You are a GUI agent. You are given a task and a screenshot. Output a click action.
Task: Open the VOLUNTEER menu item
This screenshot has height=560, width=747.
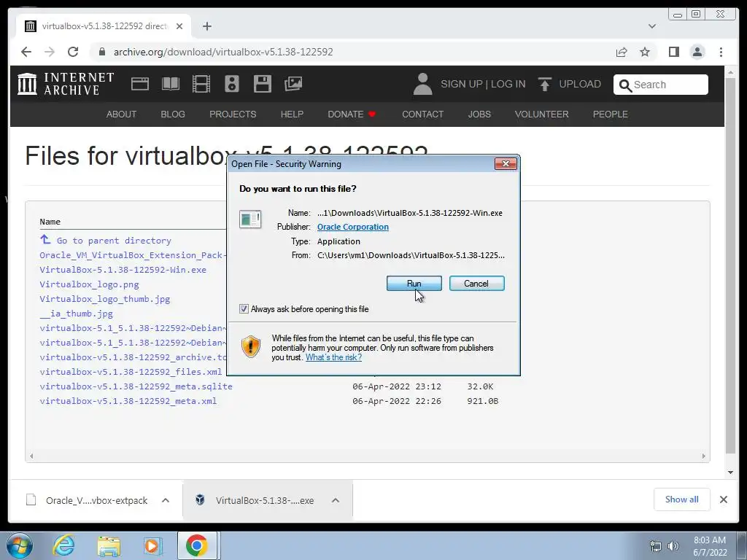pyautogui.click(x=542, y=114)
